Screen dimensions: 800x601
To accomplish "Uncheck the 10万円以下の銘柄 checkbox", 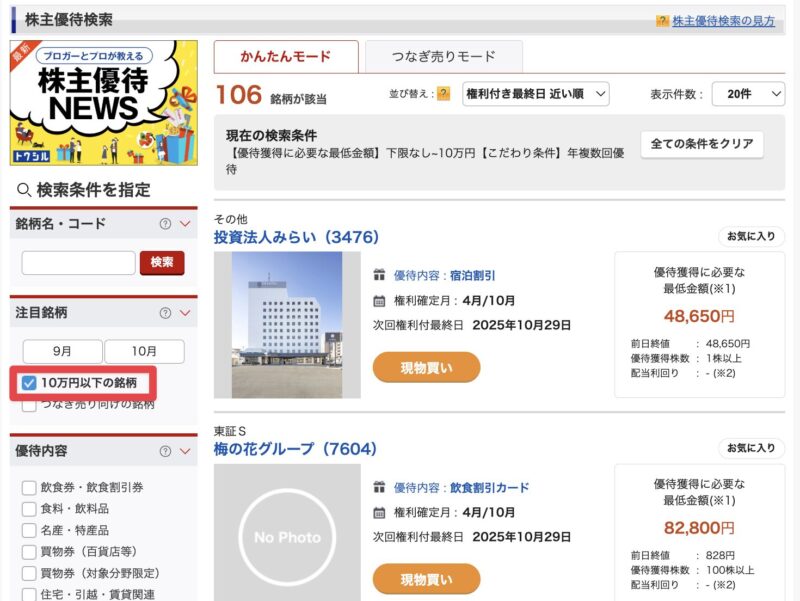I will click(x=29, y=382).
